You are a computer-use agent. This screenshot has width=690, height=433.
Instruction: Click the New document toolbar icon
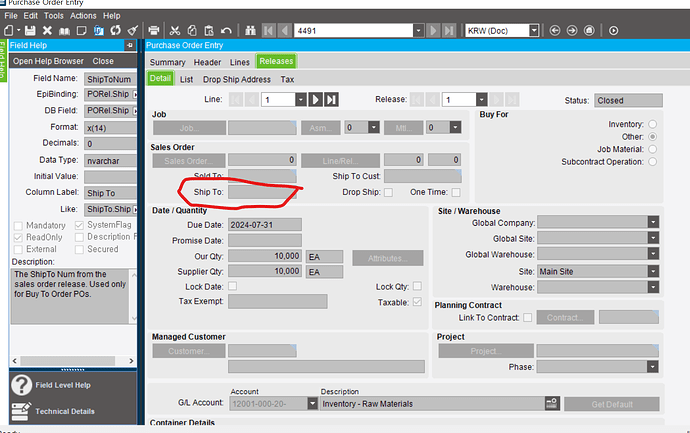pyautogui.click(x=8, y=30)
